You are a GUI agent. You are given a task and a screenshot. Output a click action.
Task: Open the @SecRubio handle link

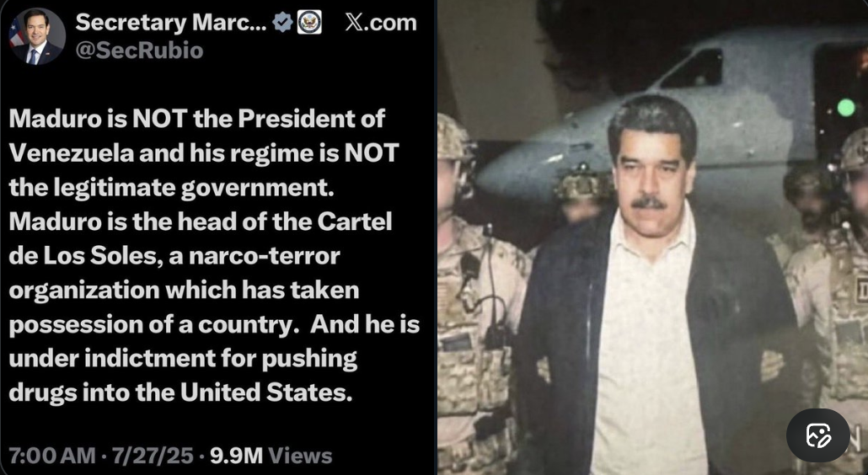139,51
